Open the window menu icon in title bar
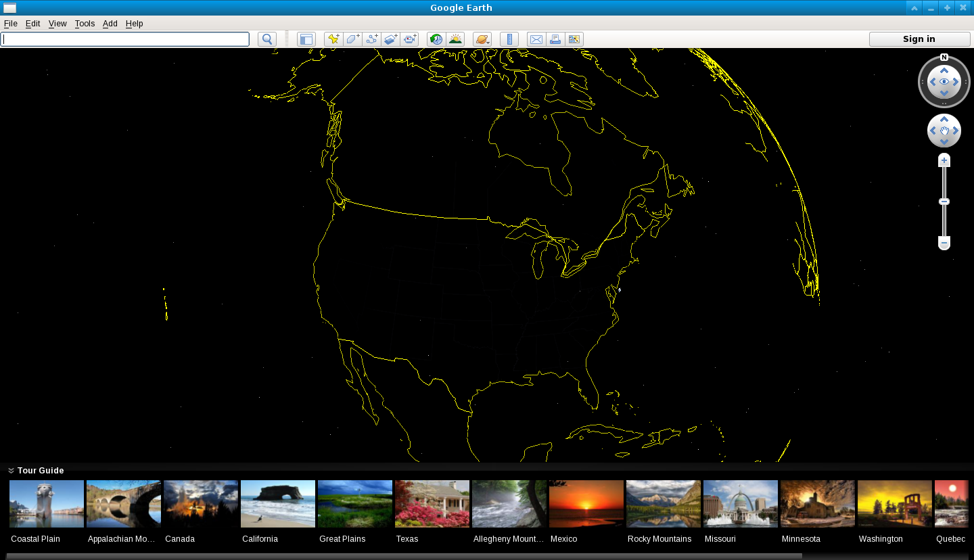Image resolution: width=974 pixels, height=560 pixels. point(9,7)
